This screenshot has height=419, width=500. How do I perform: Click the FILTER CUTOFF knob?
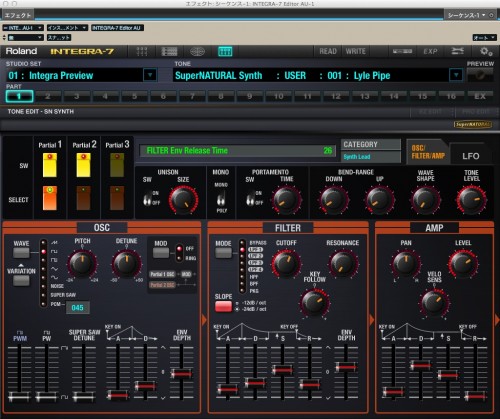(x=286, y=264)
